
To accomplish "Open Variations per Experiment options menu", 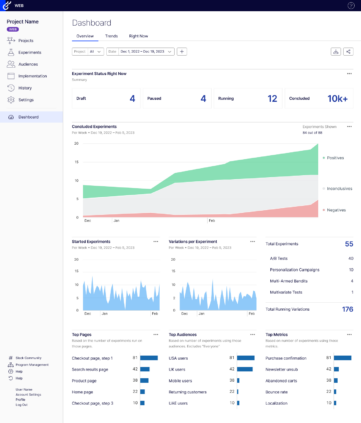I will (252, 242).
